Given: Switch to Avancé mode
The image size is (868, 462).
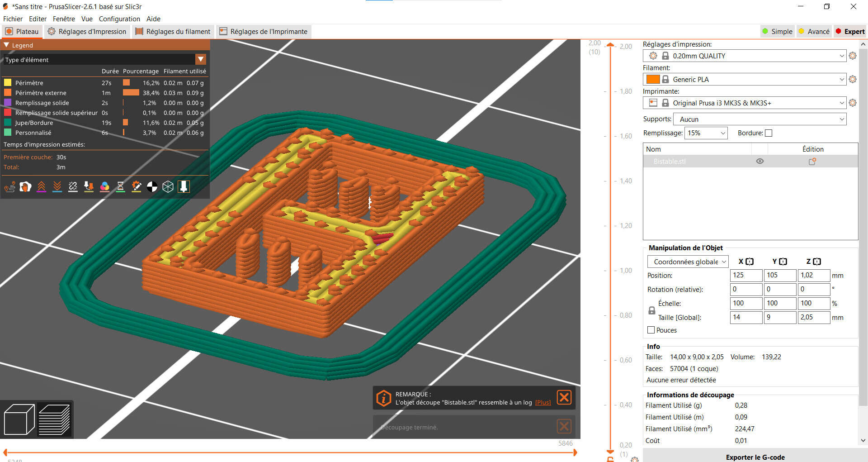Looking at the screenshot, I should 814,31.
